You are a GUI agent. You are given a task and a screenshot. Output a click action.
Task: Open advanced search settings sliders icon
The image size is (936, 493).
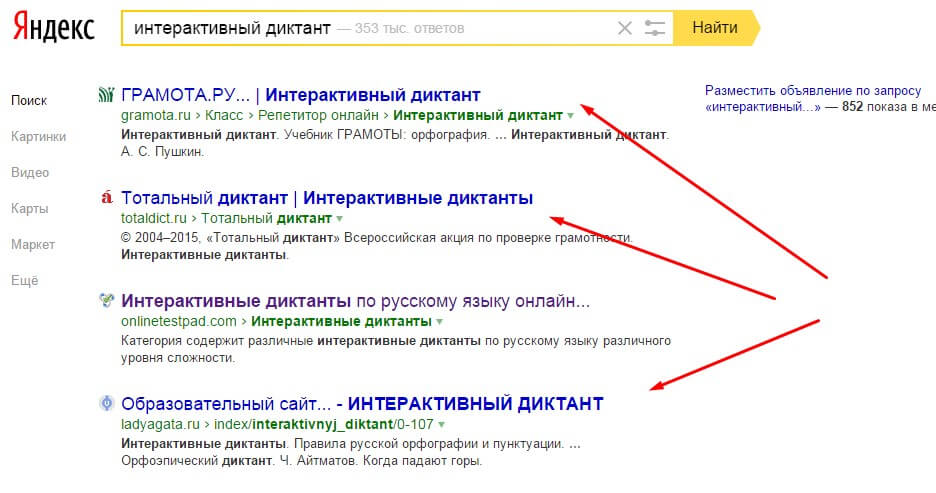click(655, 28)
